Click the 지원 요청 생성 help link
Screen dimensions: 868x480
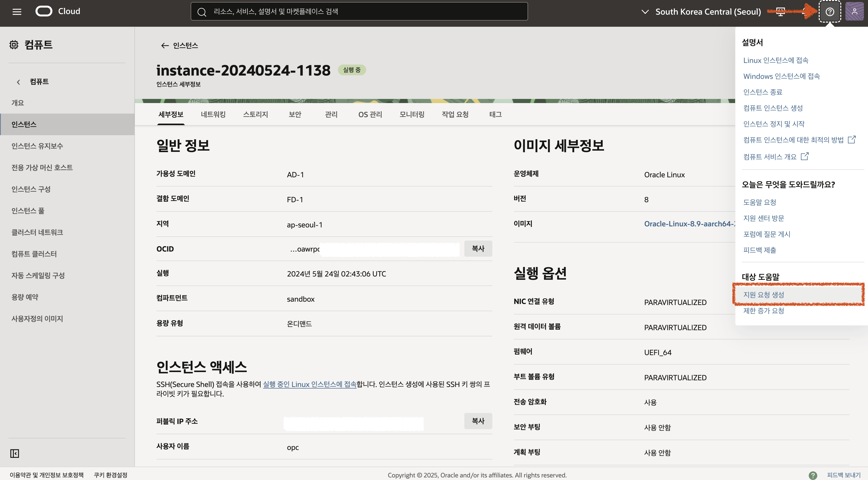click(x=763, y=295)
